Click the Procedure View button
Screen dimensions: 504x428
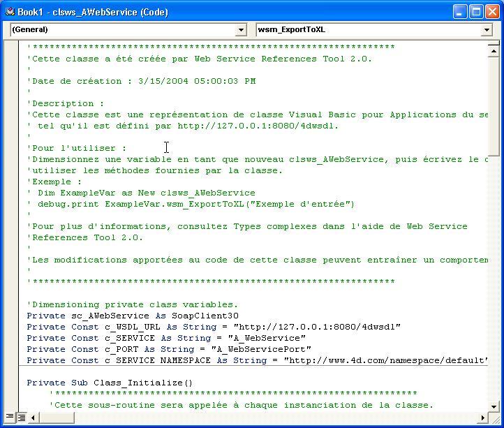pyautogui.click(x=10, y=418)
